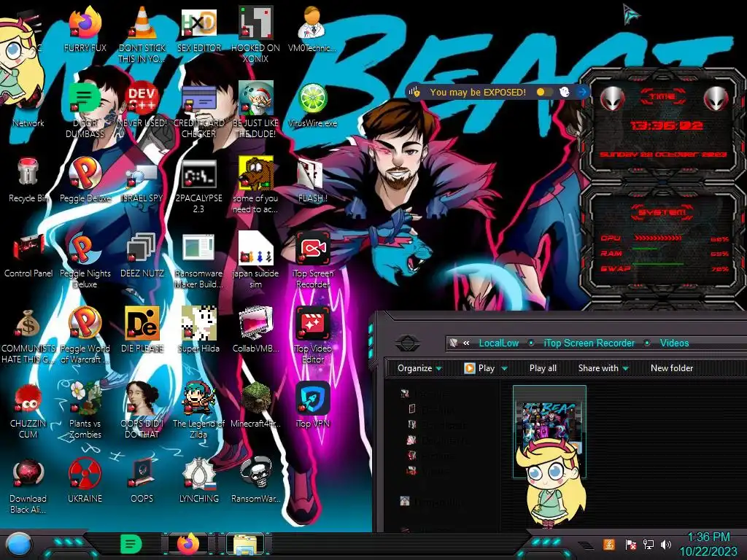Go to iTop Screen Recorder breadcrumb
Viewport: 747px width, 560px height.
tap(589, 343)
